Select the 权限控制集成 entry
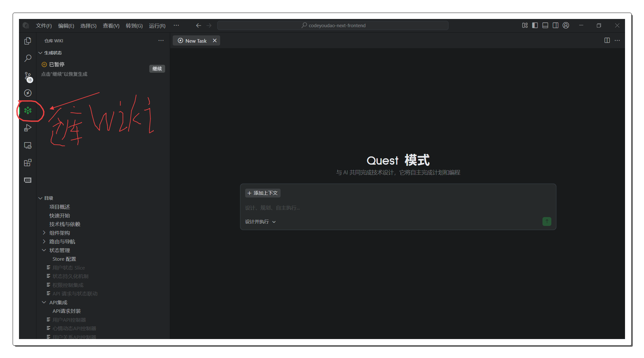Viewport: 644px width, 358px height. pyautogui.click(x=68, y=285)
